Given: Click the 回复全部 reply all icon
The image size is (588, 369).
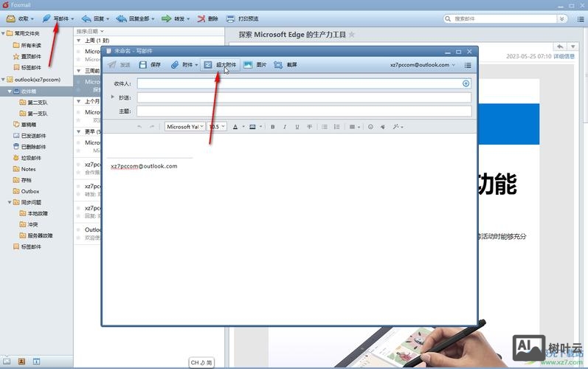Looking at the screenshot, I should (x=121, y=18).
